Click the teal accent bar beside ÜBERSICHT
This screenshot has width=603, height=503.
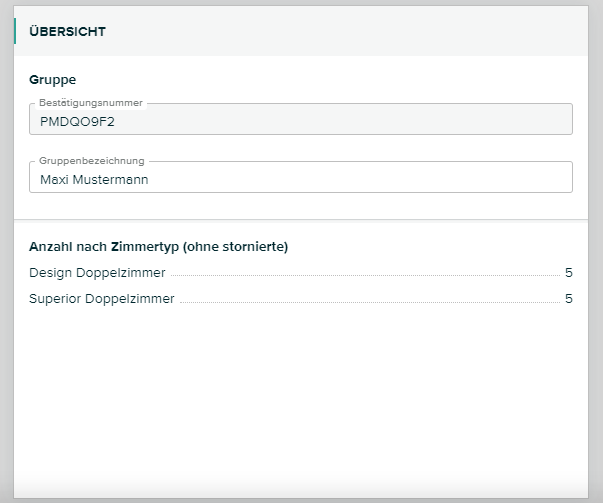pyautogui.click(x=15, y=31)
